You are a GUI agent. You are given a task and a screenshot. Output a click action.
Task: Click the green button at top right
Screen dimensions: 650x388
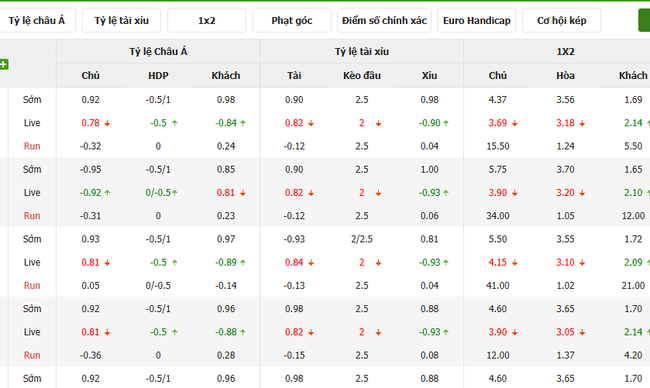pos(644,20)
